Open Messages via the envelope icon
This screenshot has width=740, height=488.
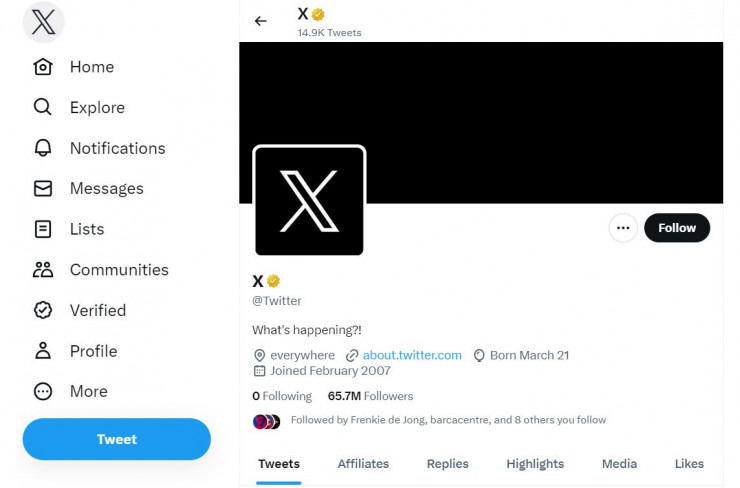[x=43, y=188]
